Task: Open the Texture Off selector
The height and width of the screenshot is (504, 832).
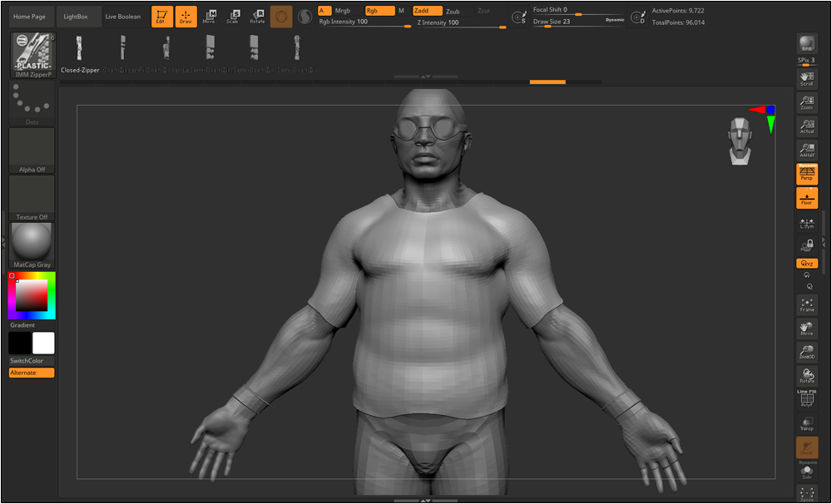Action: click(32, 198)
